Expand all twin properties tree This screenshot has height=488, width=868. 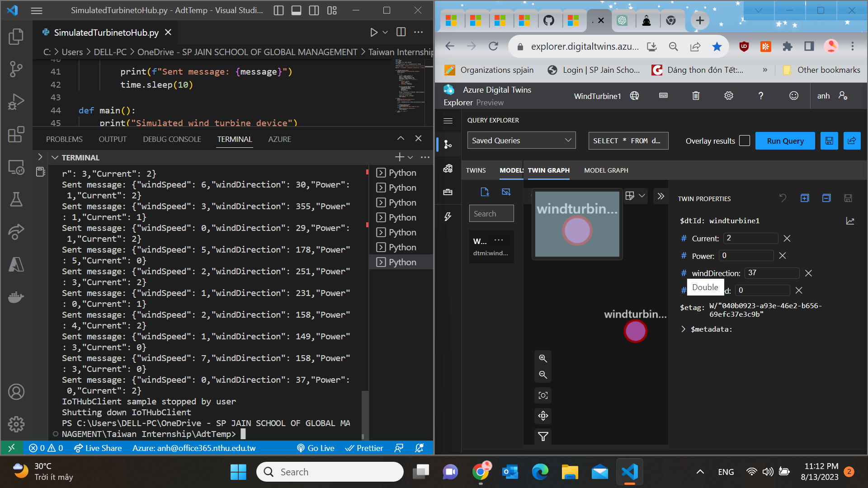tap(805, 198)
